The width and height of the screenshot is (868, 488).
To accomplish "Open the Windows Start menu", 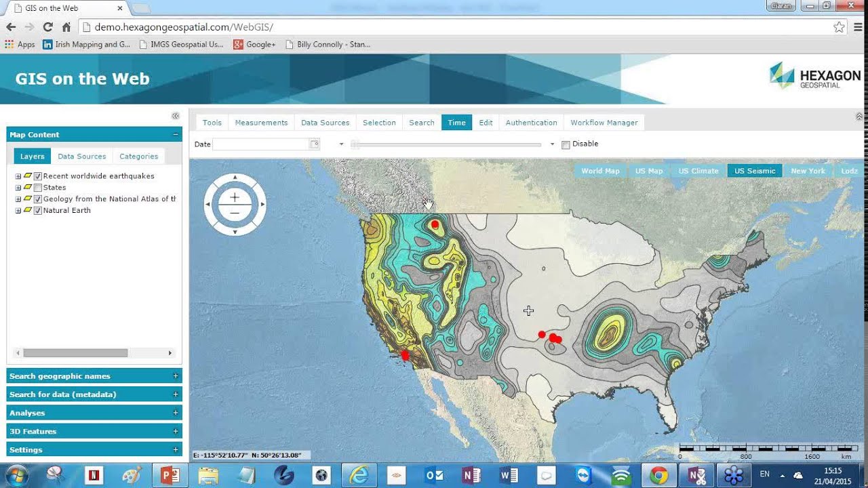I will pyautogui.click(x=16, y=475).
